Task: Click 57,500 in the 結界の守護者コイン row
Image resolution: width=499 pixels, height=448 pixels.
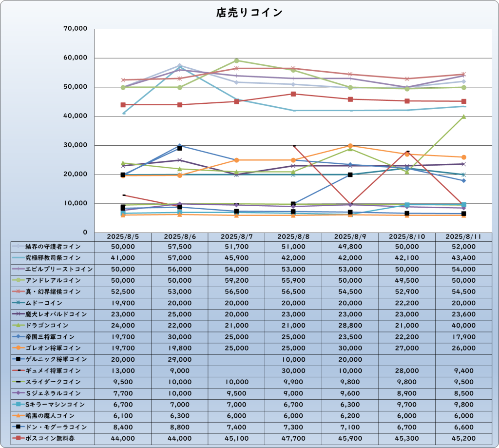Action: pos(180,247)
